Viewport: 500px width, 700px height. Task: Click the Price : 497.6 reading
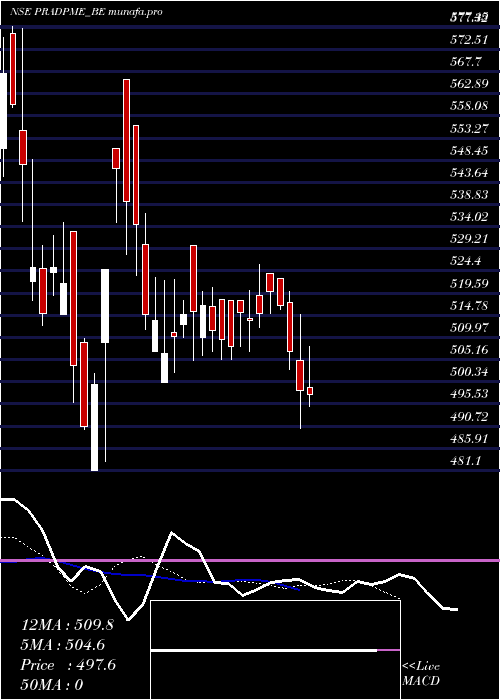tap(68, 665)
